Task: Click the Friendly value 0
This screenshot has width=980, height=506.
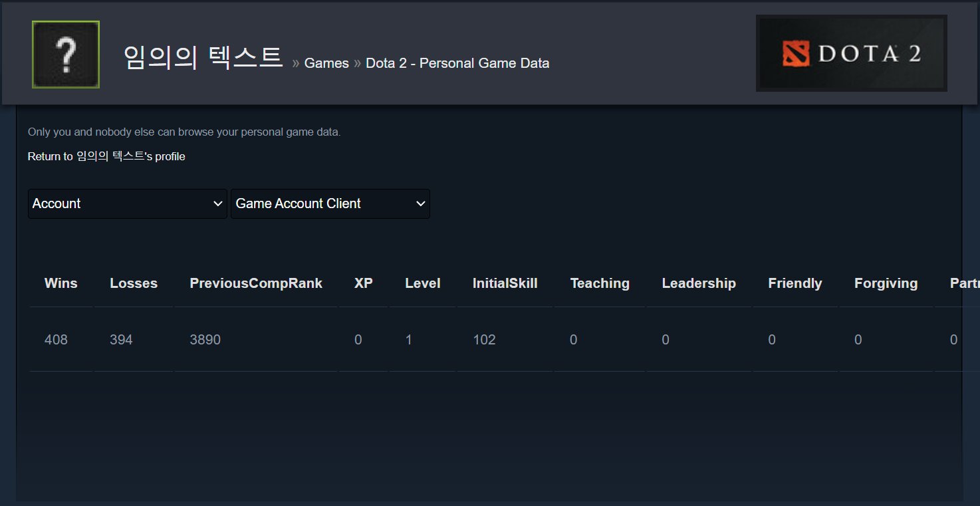Action: click(x=772, y=340)
